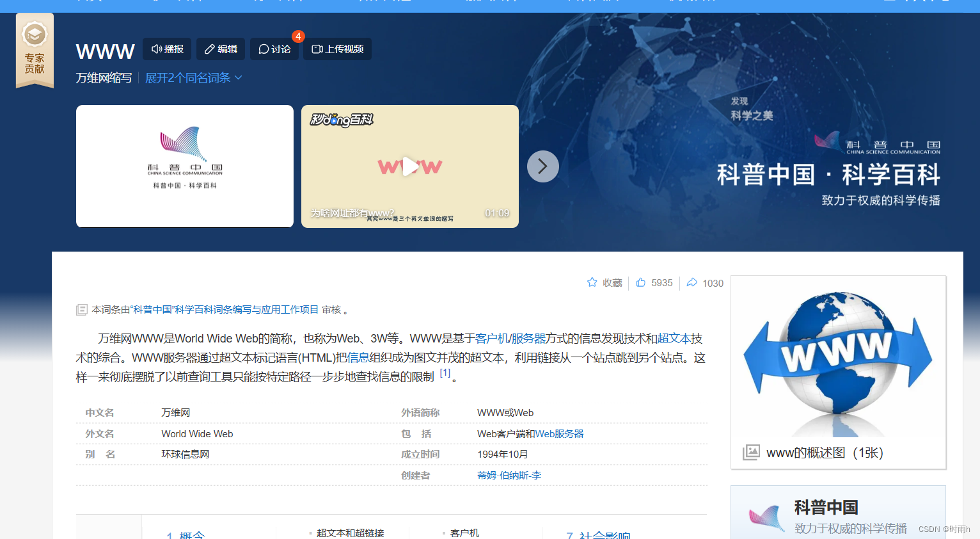This screenshot has height=539, width=980.
Task: Open the 讨论 discussion button
Action: click(x=274, y=49)
